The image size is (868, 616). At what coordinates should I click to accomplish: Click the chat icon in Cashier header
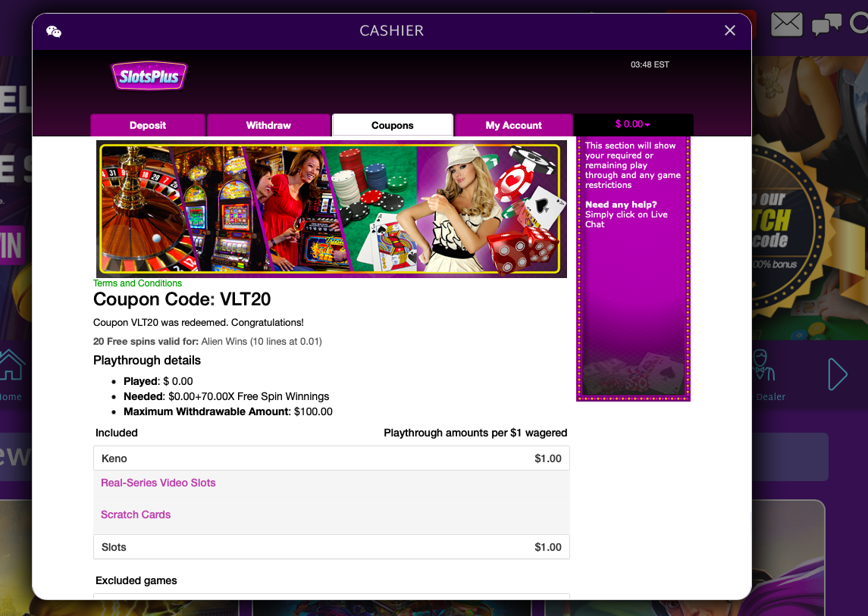pos(54,31)
